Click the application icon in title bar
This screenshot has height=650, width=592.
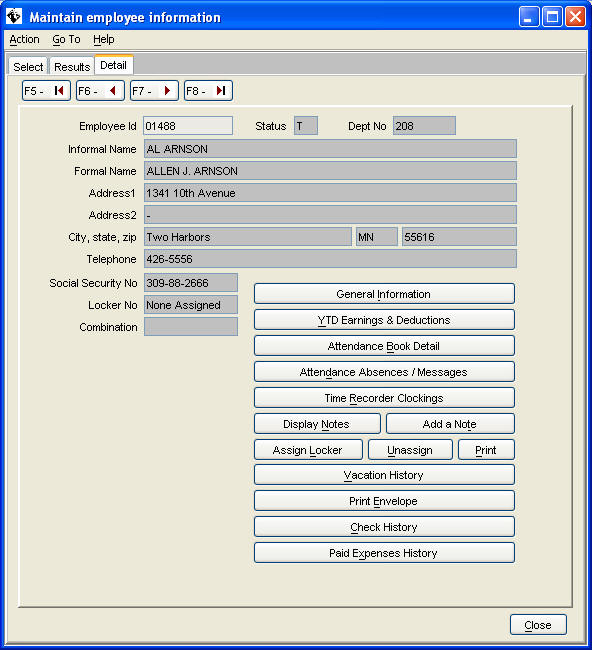tap(14, 17)
